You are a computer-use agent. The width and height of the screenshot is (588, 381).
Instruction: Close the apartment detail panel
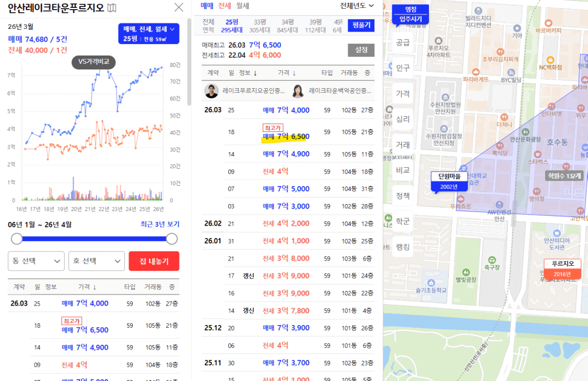click(x=179, y=7)
